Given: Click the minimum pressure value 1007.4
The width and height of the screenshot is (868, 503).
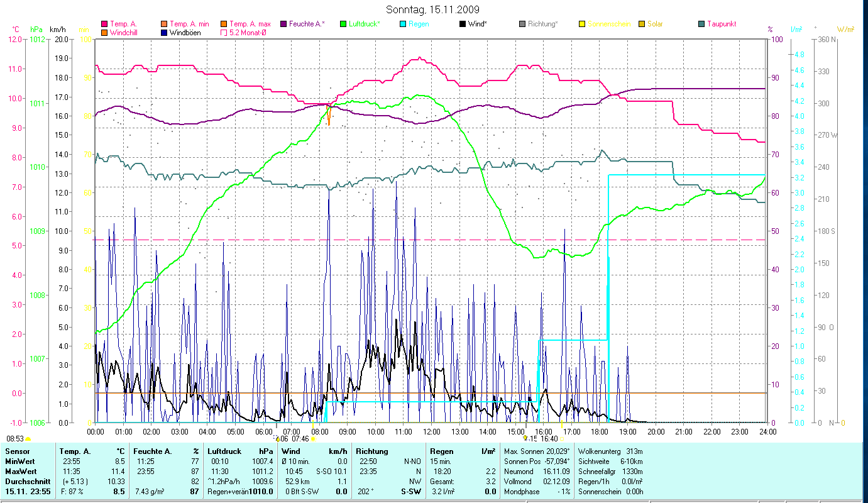Looking at the screenshot, I should [x=262, y=462].
